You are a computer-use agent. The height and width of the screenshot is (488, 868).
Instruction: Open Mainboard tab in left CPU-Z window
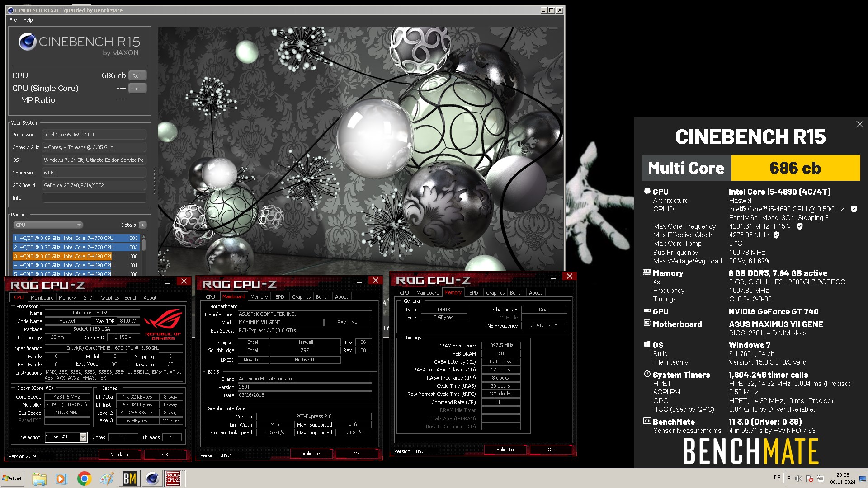(42, 298)
